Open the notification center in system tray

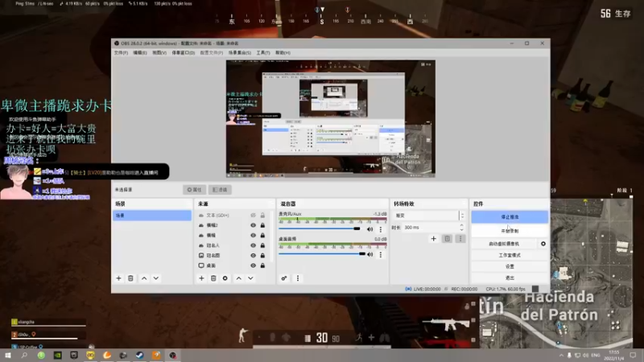coord(633,355)
